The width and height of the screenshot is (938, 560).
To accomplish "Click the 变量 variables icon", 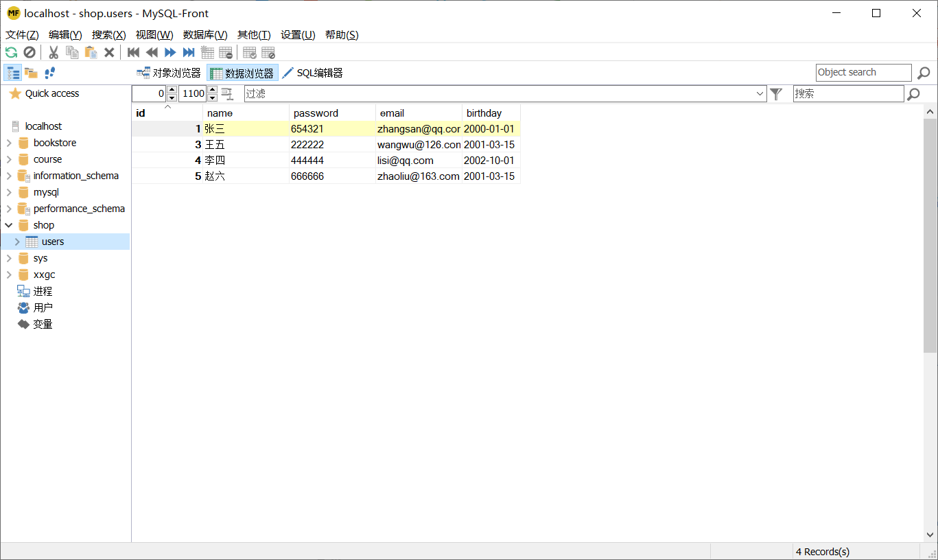I will coord(24,324).
